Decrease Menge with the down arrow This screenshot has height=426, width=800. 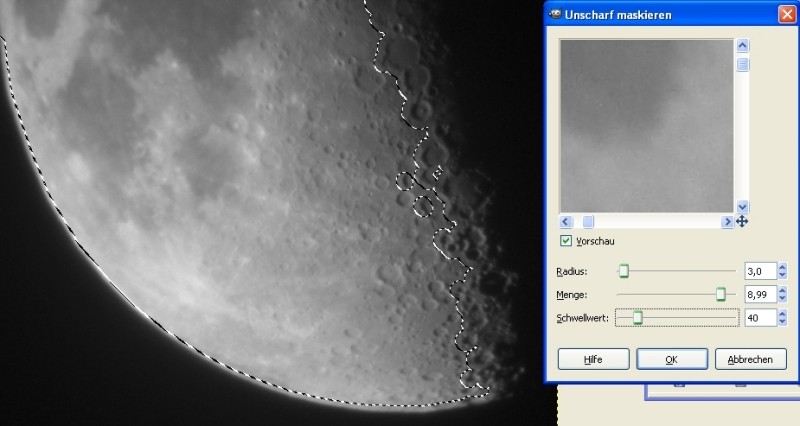pyautogui.click(x=783, y=298)
